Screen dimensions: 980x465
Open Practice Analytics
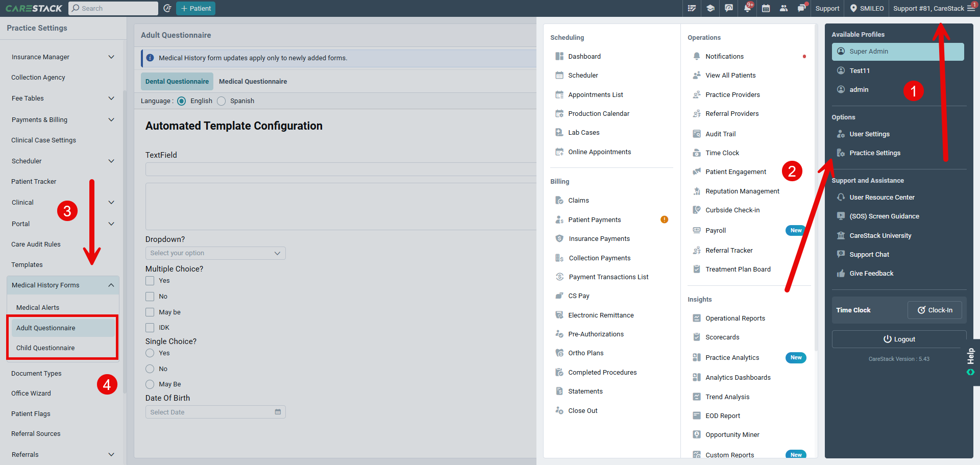pyautogui.click(x=732, y=358)
